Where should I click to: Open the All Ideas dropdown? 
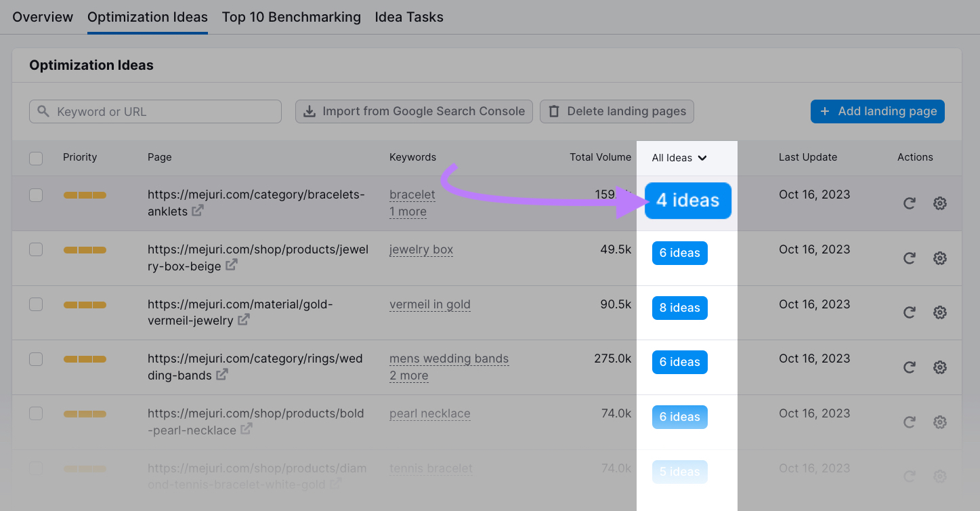click(679, 157)
